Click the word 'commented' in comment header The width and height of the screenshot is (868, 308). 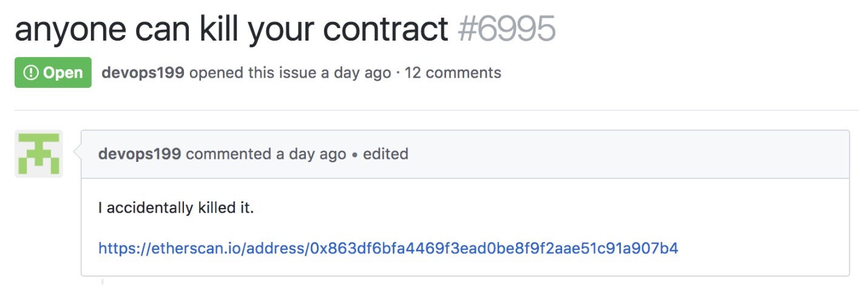point(229,154)
